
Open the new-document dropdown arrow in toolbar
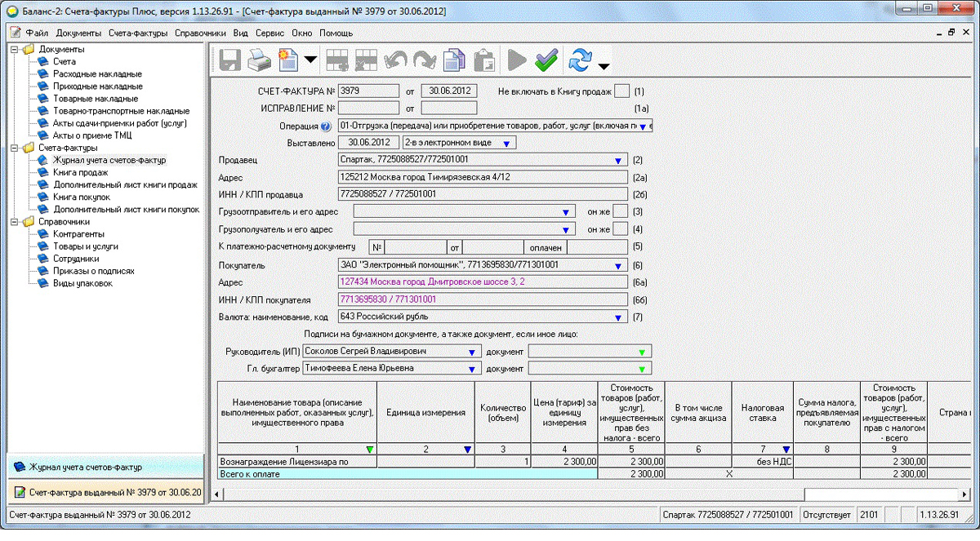click(x=310, y=61)
